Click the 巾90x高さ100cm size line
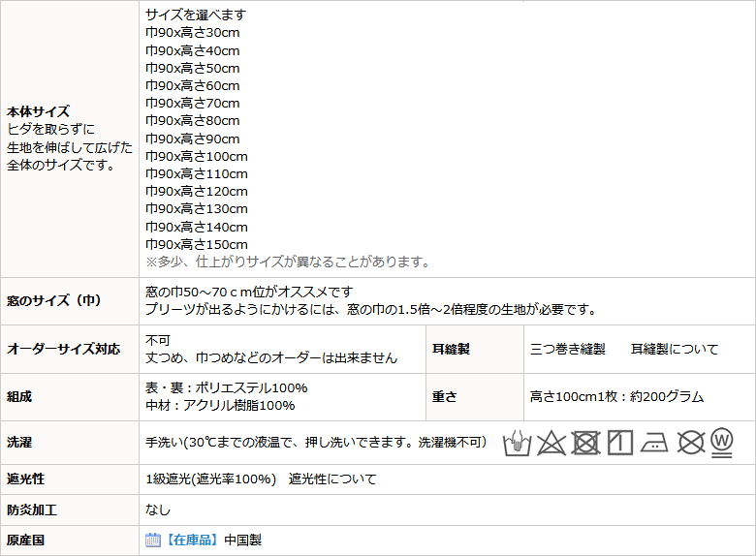The width and height of the screenshot is (756, 556). pos(197,156)
